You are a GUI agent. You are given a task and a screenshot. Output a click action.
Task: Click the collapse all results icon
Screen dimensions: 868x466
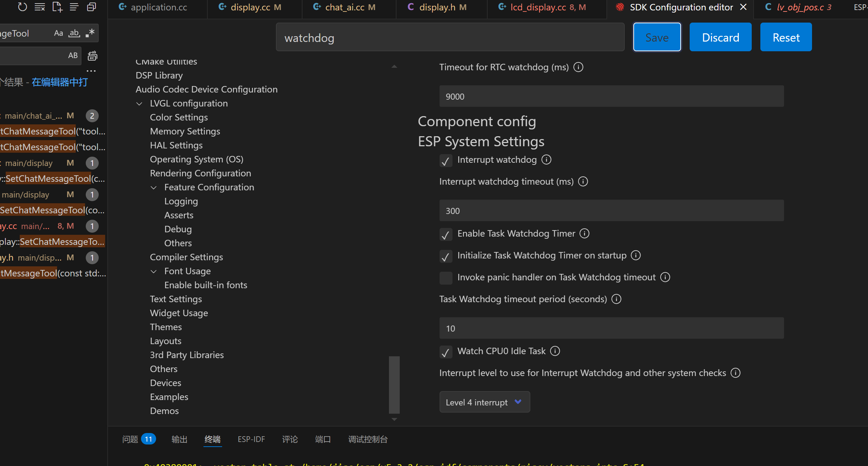(92, 7)
